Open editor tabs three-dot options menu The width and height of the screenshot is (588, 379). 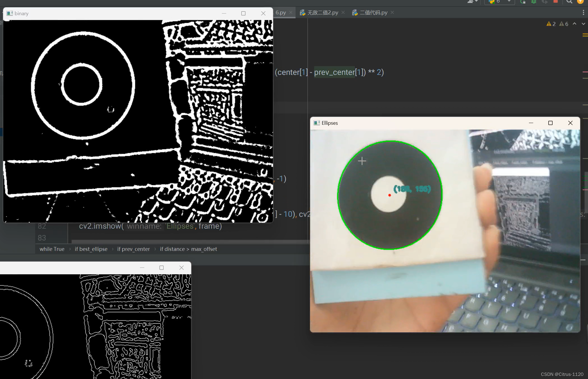pos(583,13)
